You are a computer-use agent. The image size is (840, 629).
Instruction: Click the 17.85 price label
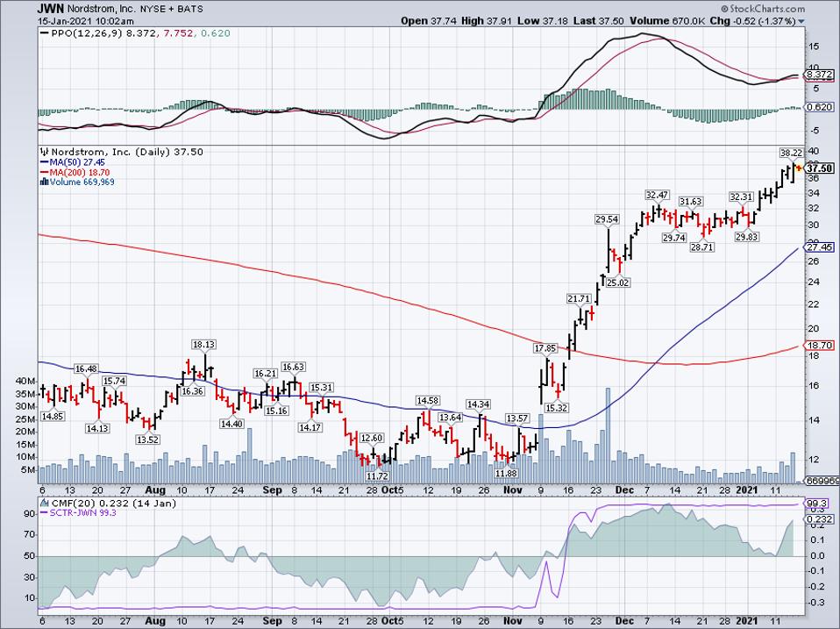(545, 349)
